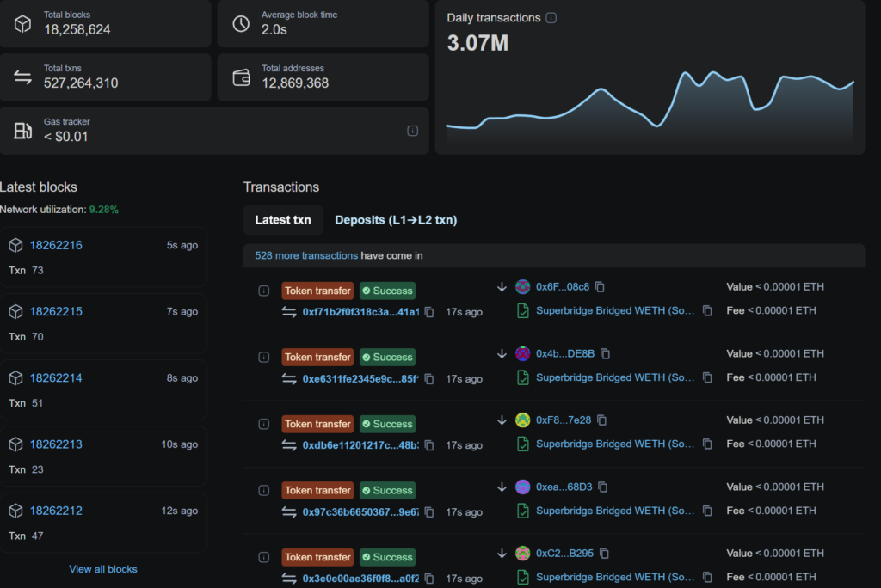Copy the 0xF8...7e28 address
Screen dimensions: 881x588
tap(602, 420)
